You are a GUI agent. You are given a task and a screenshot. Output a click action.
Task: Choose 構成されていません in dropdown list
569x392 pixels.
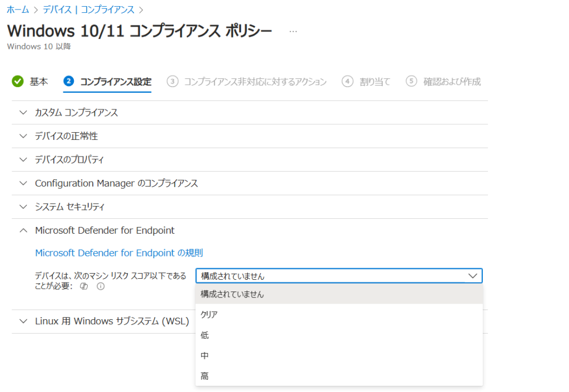pyautogui.click(x=339, y=294)
